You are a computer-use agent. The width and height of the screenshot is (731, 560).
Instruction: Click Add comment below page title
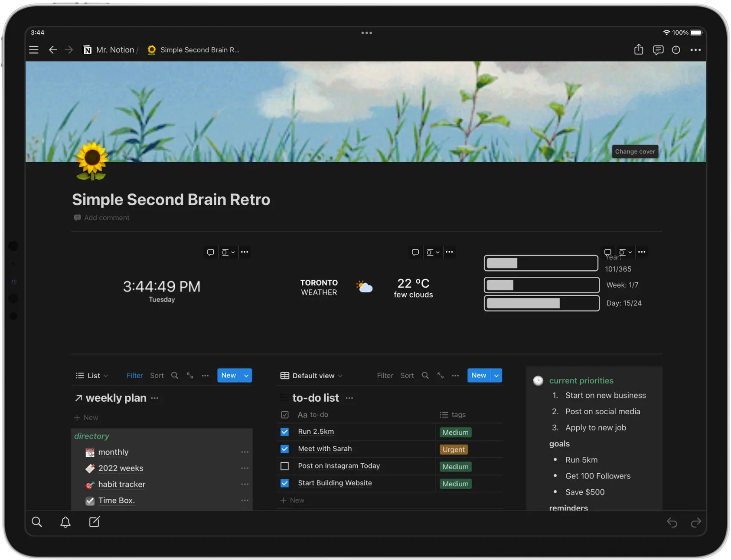pos(107,218)
